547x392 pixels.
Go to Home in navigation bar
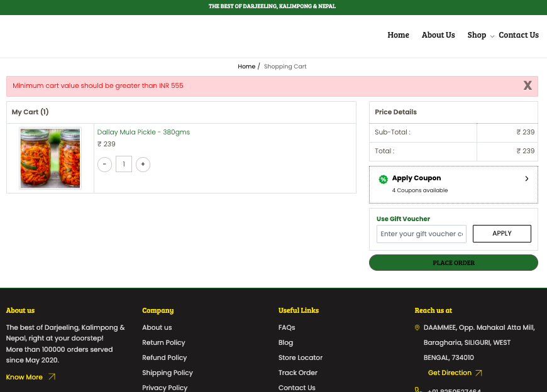[398, 35]
